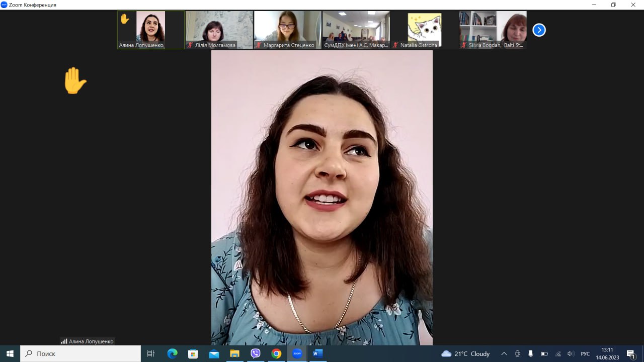Select Алина Лопушенко's video thumbnail
This screenshot has width=644, height=362.
click(x=150, y=29)
